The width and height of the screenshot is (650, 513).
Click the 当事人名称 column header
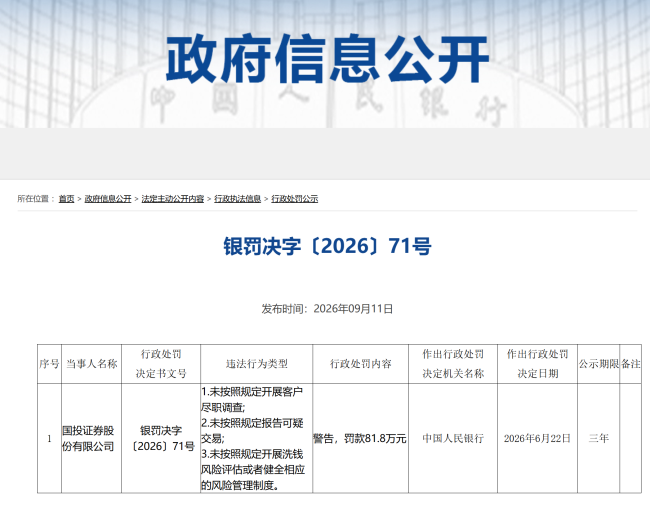(x=92, y=364)
